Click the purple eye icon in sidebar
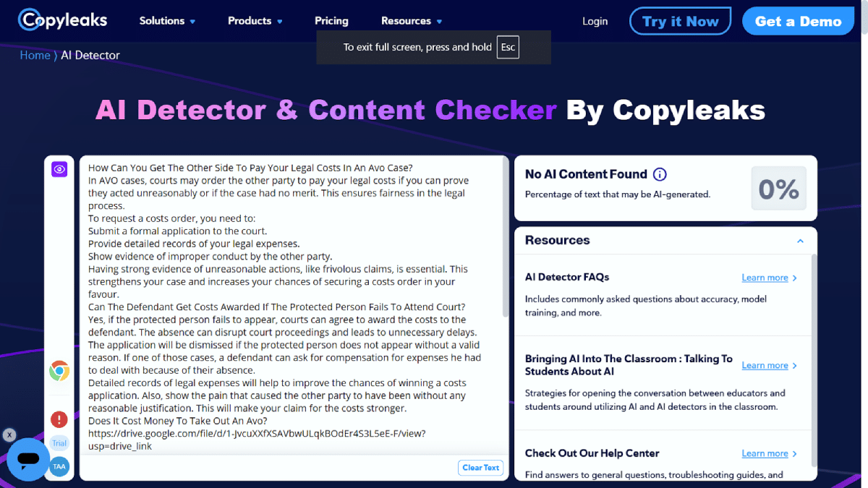The width and height of the screenshot is (868, 488). point(59,169)
